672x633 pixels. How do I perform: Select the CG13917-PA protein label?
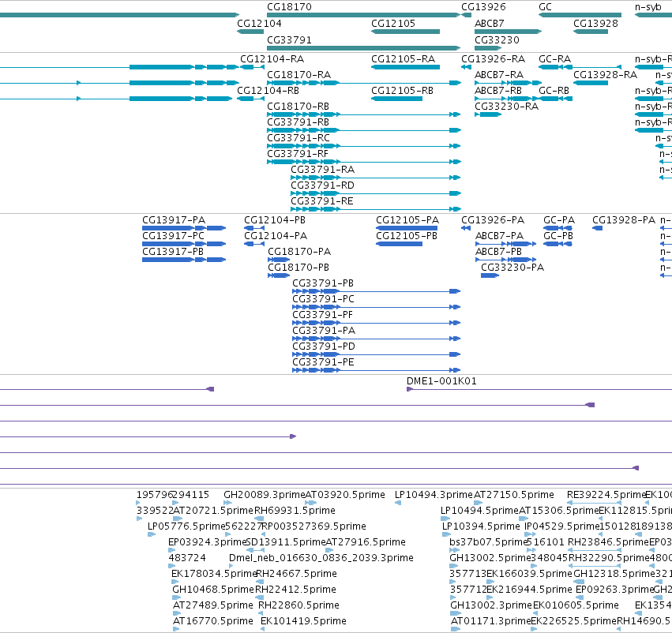[x=174, y=220]
